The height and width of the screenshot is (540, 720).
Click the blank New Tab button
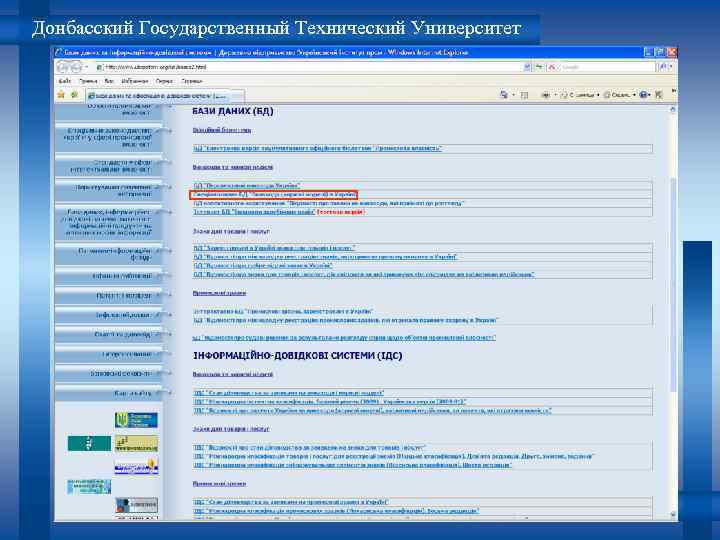click(237, 96)
